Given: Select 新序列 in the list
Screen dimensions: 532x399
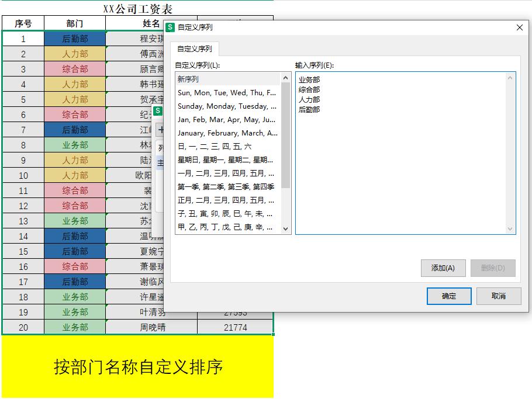Looking at the screenshot, I should (229, 79).
